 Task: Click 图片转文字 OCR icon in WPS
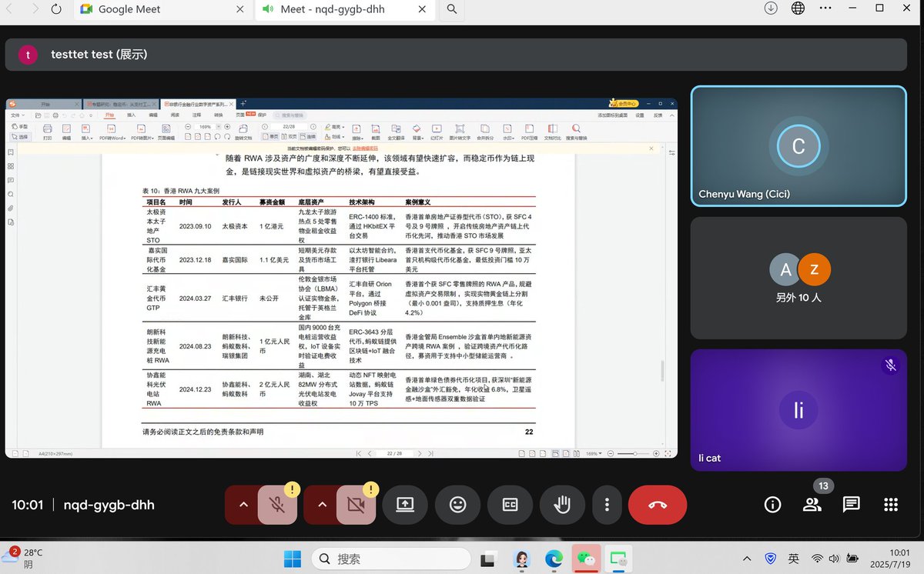click(x=460, y=132)
